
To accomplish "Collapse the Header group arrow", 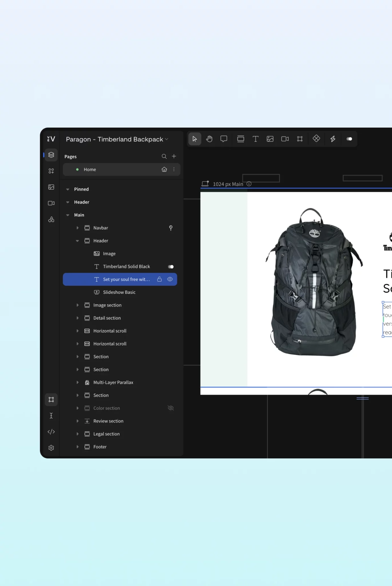I will click(68, 202).
